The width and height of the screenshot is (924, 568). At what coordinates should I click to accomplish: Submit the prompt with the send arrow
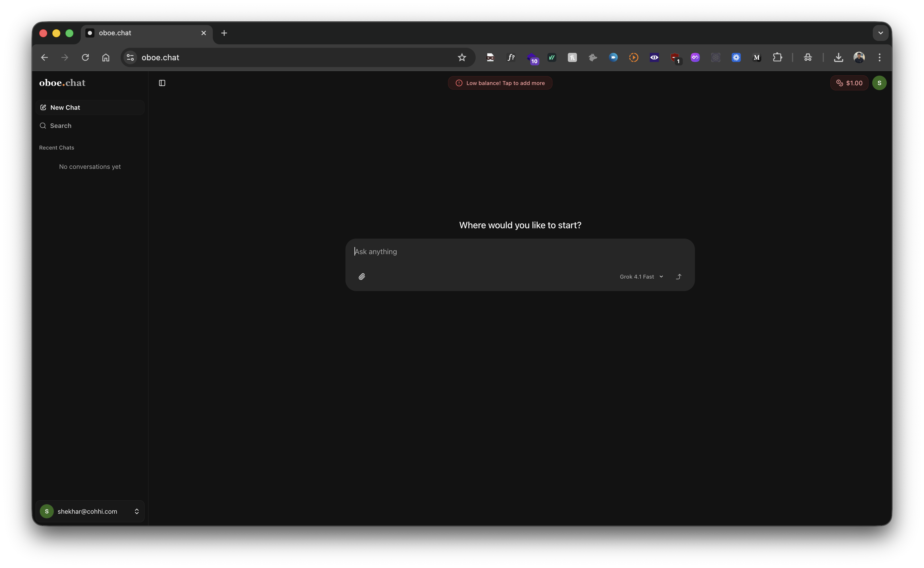click(x=679, y=277)
